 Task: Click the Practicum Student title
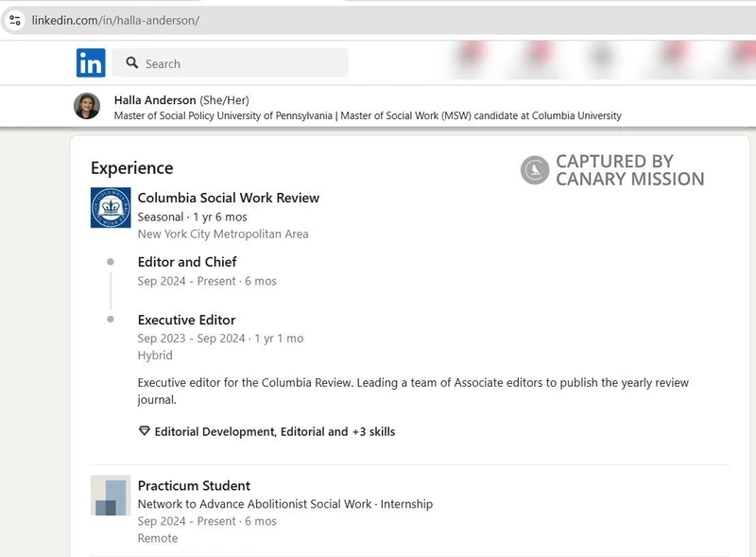pyautogui.click(x=194, y=485)
